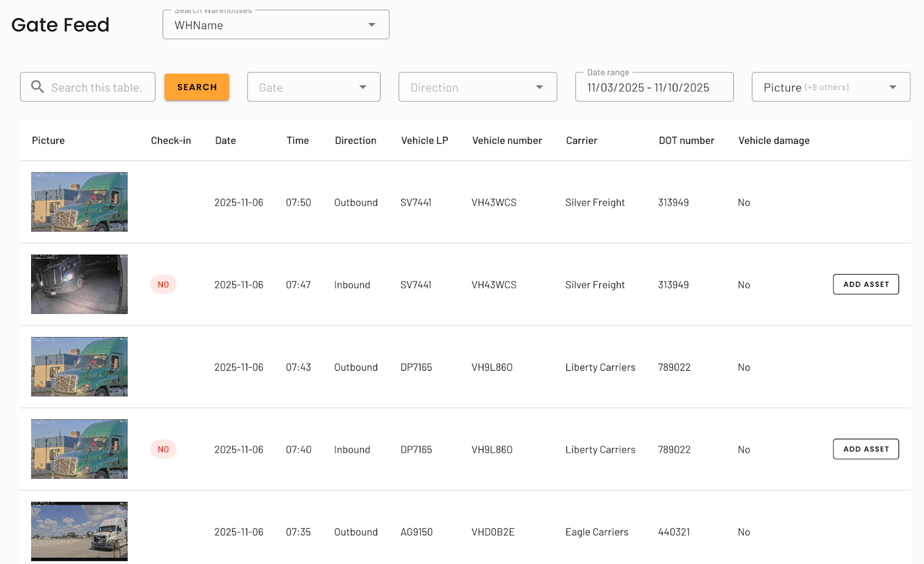Expand the Picture (+9 others) column selector
Screen dimensions: 924x564
[x=892, y=87]
